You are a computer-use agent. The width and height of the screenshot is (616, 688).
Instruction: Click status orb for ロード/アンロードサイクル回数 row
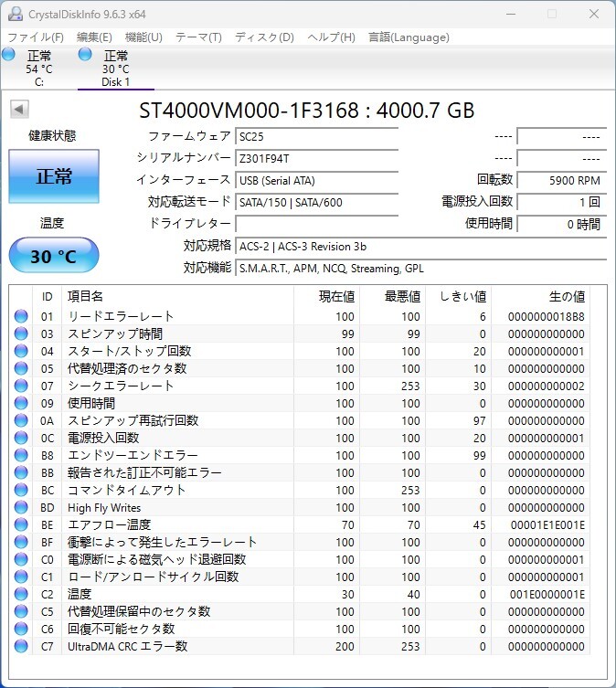coord(21,577)
